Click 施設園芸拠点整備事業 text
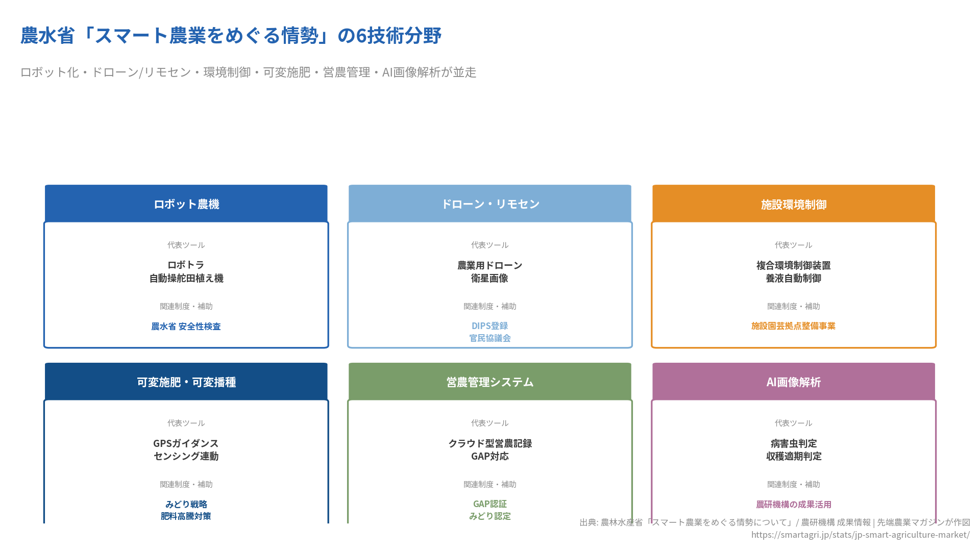This screenshot has height=551, width=980. coord(794,326)
